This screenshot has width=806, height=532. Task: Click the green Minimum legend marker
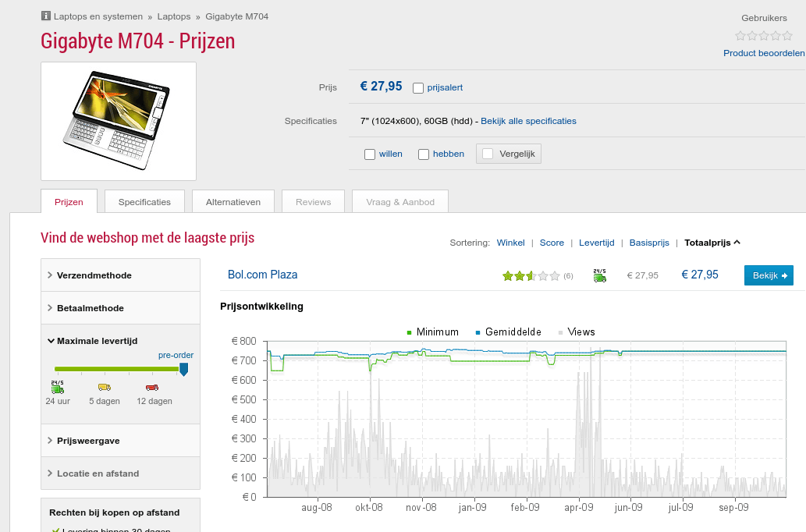point(409,332)
